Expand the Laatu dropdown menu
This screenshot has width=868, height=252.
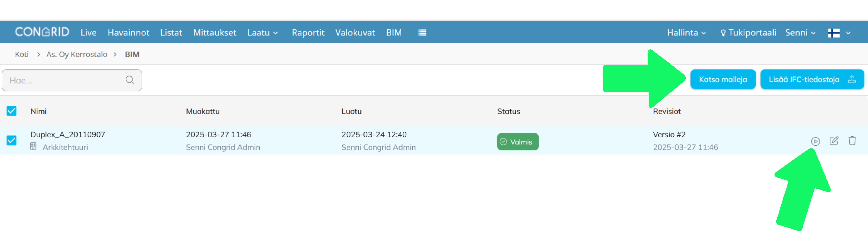[262, 33]
